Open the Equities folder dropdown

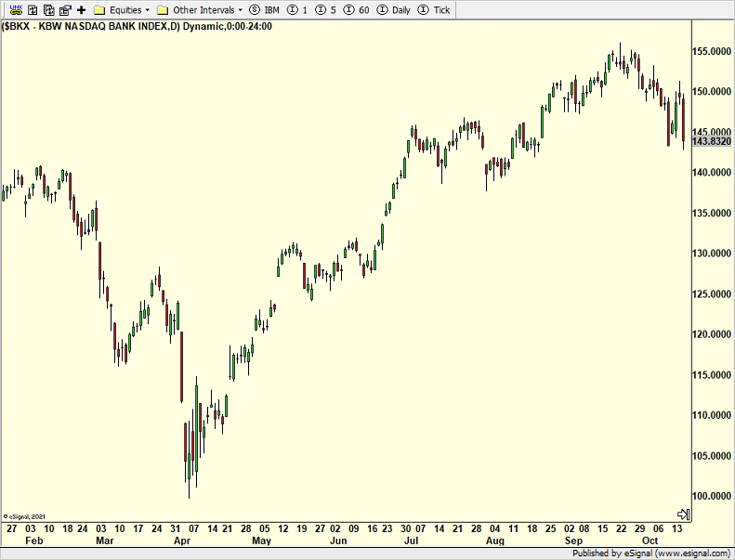pos(123,9)
